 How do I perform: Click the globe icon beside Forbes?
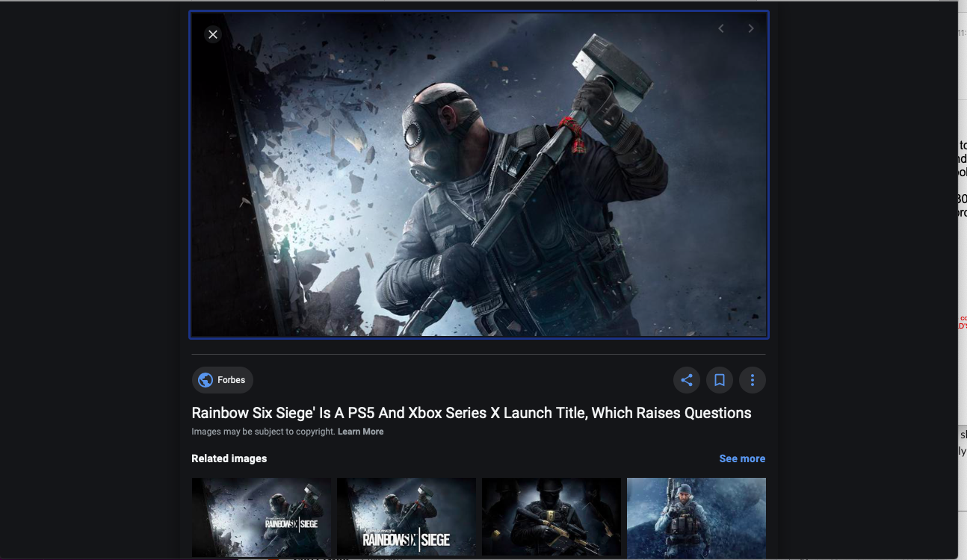[206, 380]
